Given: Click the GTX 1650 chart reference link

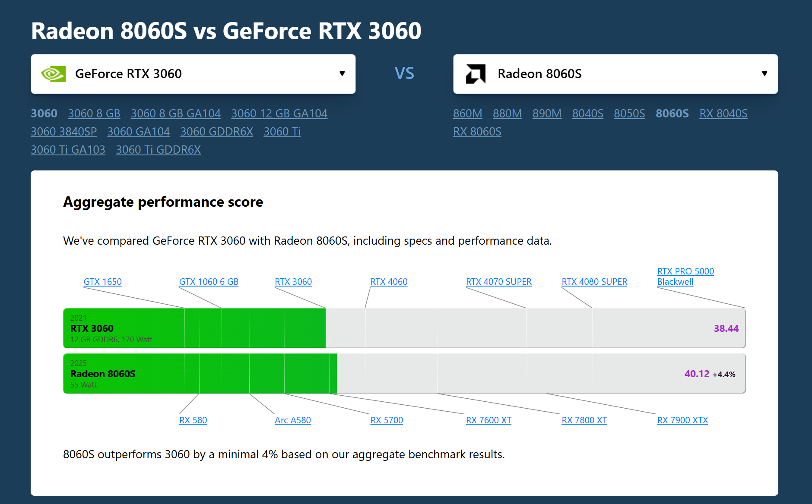Looking at the screenshot, I should coord(103,282).
